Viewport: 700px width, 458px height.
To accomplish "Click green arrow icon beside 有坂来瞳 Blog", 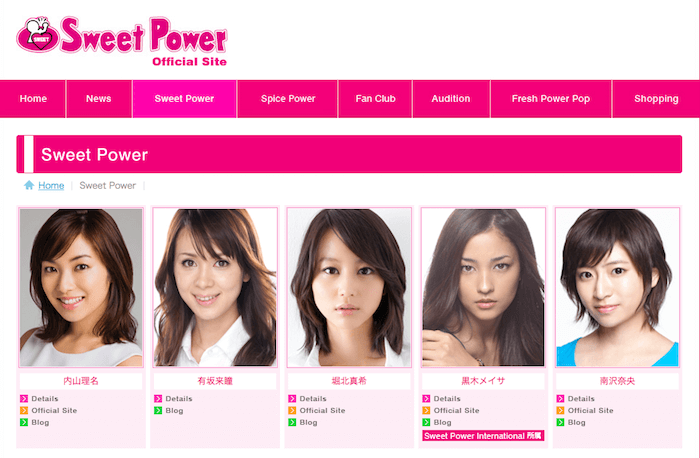I will point(158,410).
